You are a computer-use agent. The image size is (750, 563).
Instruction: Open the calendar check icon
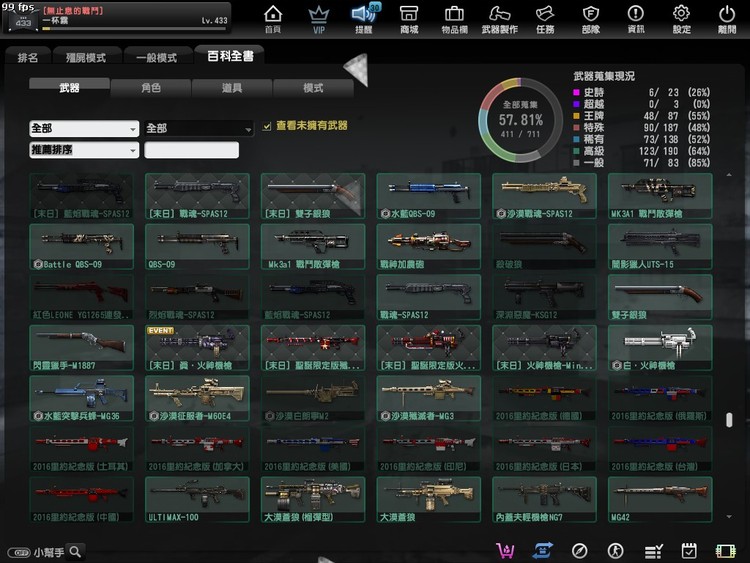pyautogui.click(x=689, y=551)
